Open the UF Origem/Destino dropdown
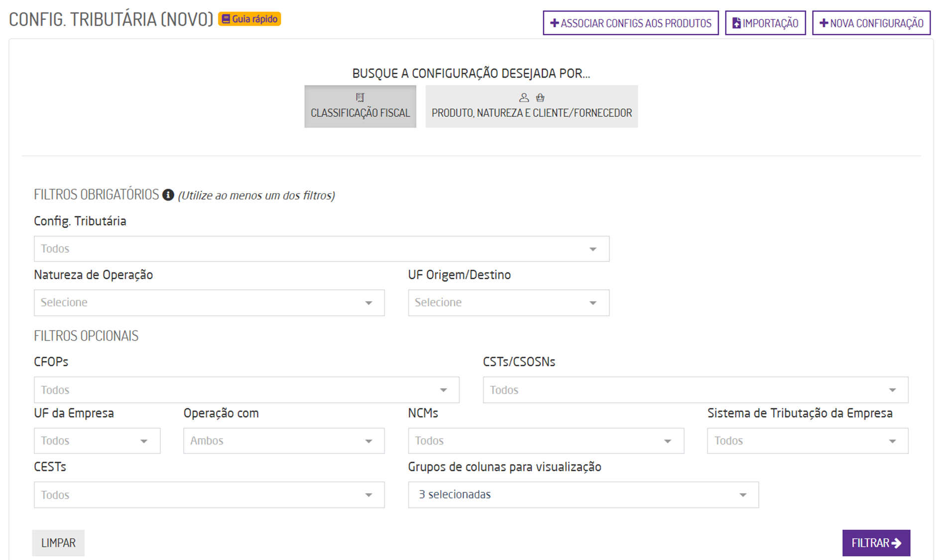The height and width of the screenshot is (560, 942). pyautogui.click(x=508, y=303)
